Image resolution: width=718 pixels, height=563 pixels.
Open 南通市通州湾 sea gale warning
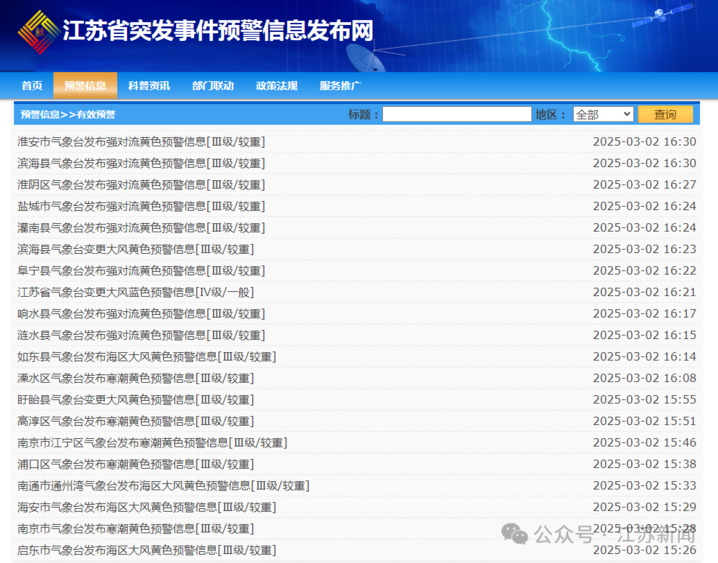pyautogui.click(x=163, y=485)
